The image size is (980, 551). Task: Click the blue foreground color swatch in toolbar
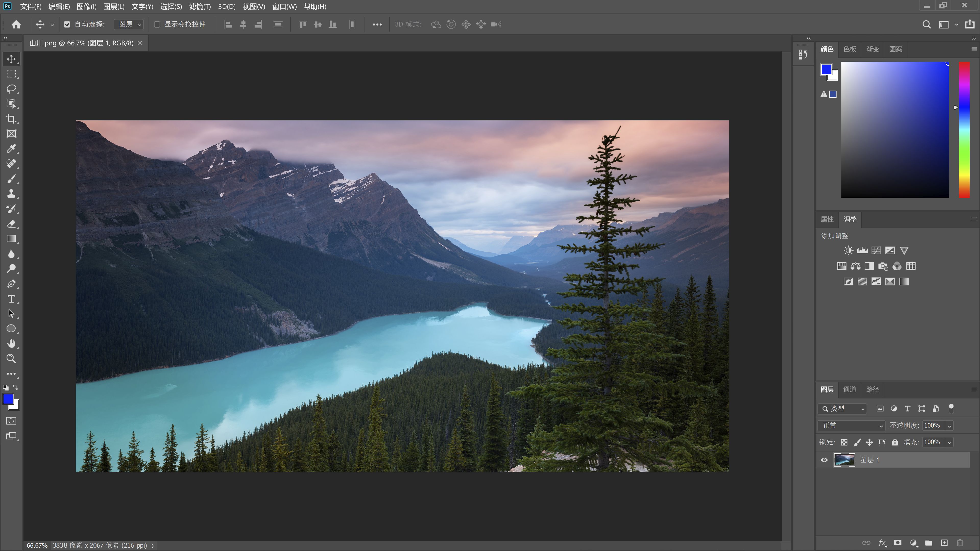(x=8, y=399)
